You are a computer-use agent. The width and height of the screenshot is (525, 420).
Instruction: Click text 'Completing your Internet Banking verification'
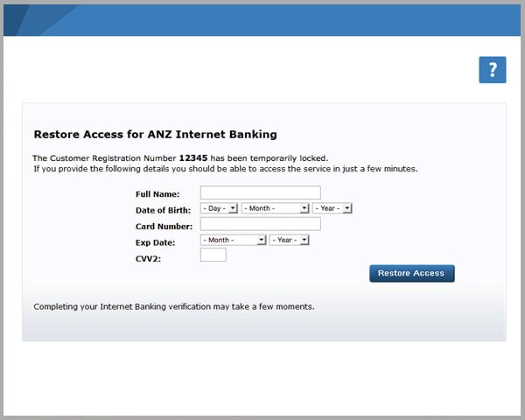point(122,306)
